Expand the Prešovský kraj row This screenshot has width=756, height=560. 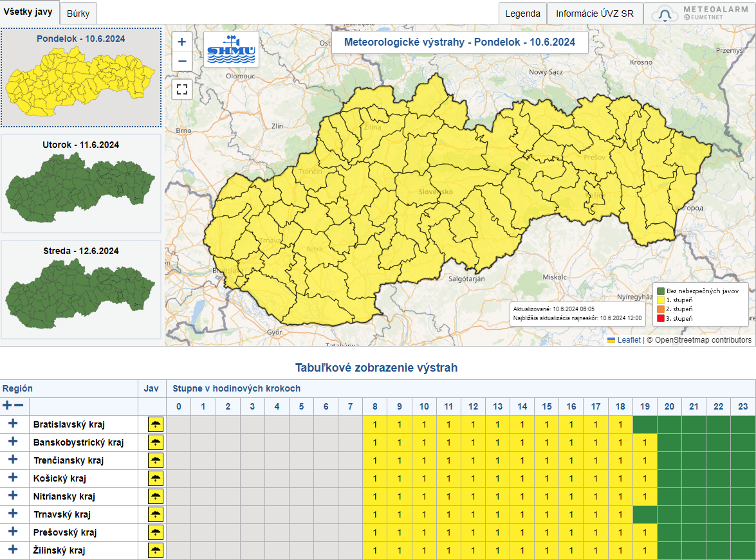14,532
